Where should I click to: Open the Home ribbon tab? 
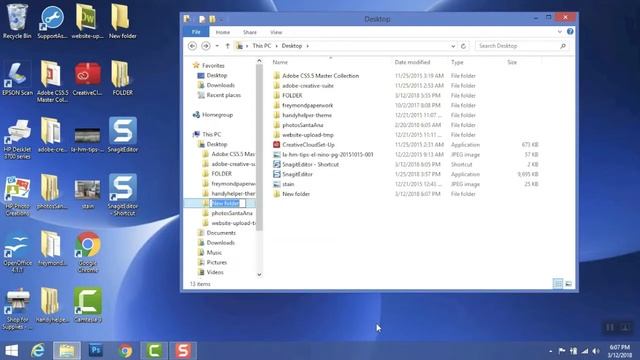pyautogui.click(x=222, y=32)
